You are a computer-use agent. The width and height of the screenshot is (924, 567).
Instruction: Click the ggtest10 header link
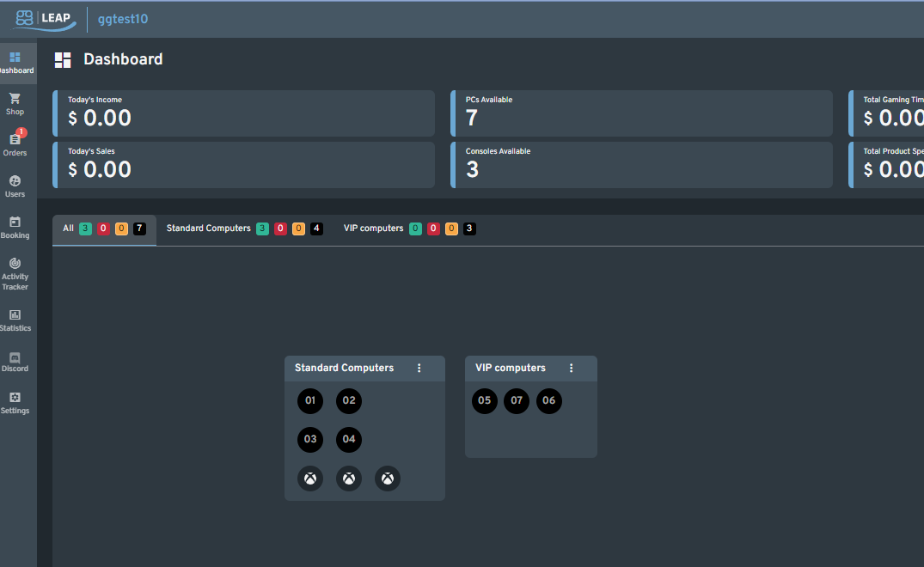coord(122,18)
